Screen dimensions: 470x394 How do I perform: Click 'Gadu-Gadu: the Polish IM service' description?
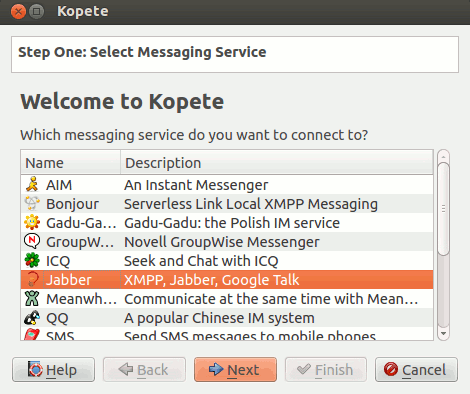pos(232,223)
